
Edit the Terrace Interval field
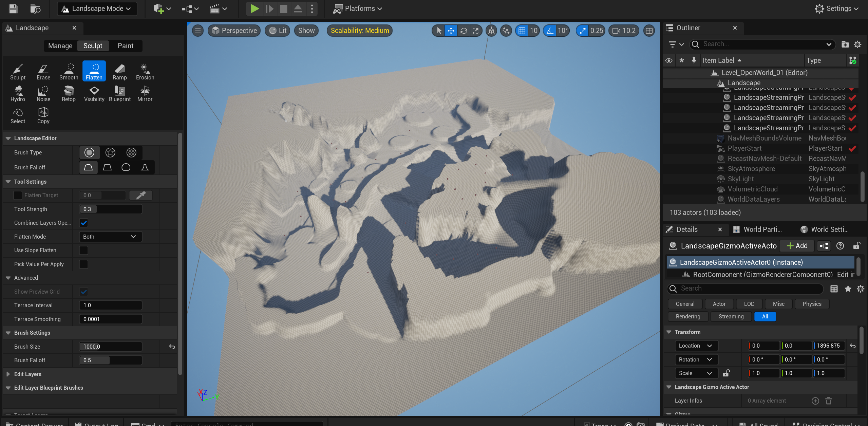(x=110, y=305)
